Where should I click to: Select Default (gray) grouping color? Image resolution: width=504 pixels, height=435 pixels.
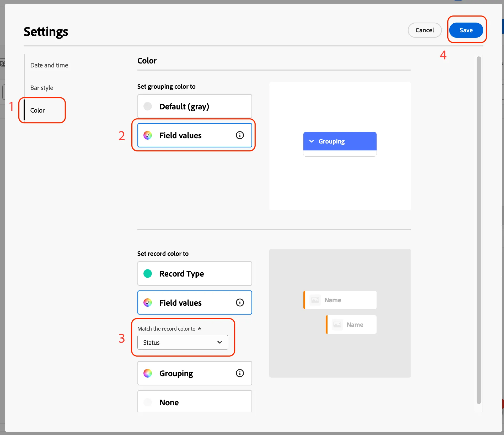[x=195, y=106]
